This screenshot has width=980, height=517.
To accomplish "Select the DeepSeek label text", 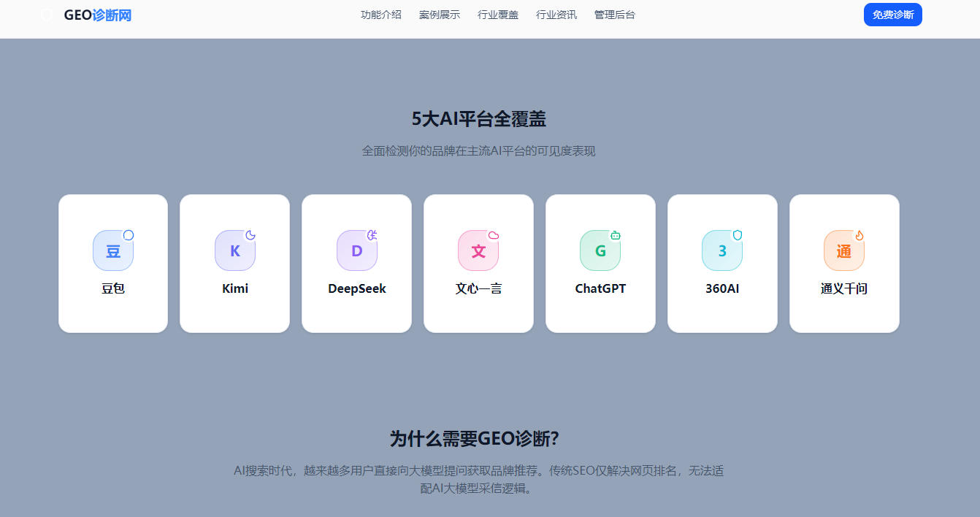I will [x=357, y=288].
